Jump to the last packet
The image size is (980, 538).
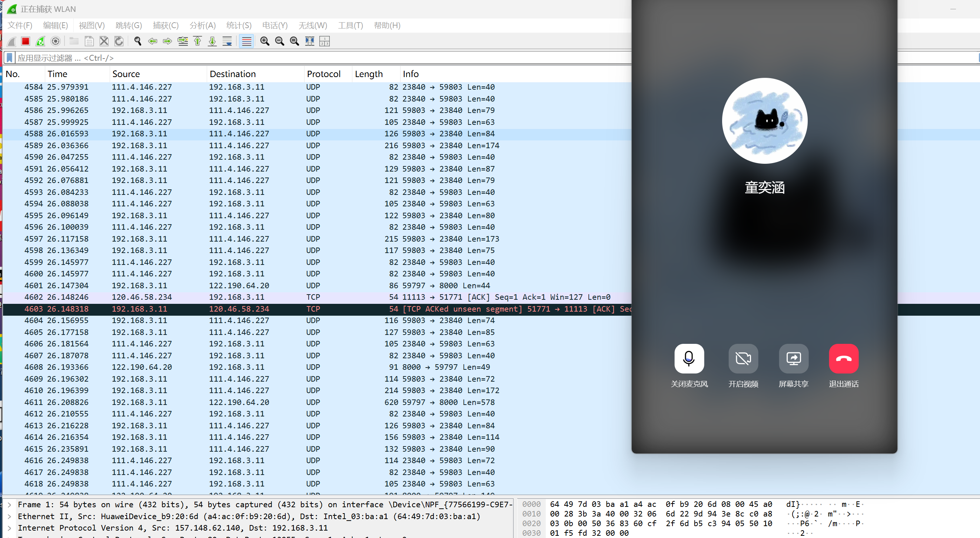[212, 41]
